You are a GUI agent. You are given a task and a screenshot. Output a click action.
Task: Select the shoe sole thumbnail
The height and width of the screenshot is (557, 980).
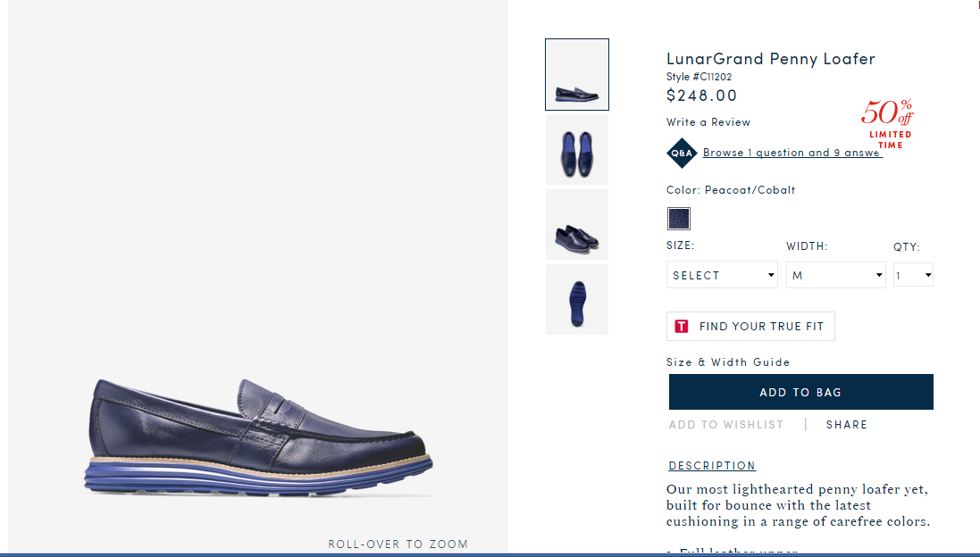pos(577,299)
